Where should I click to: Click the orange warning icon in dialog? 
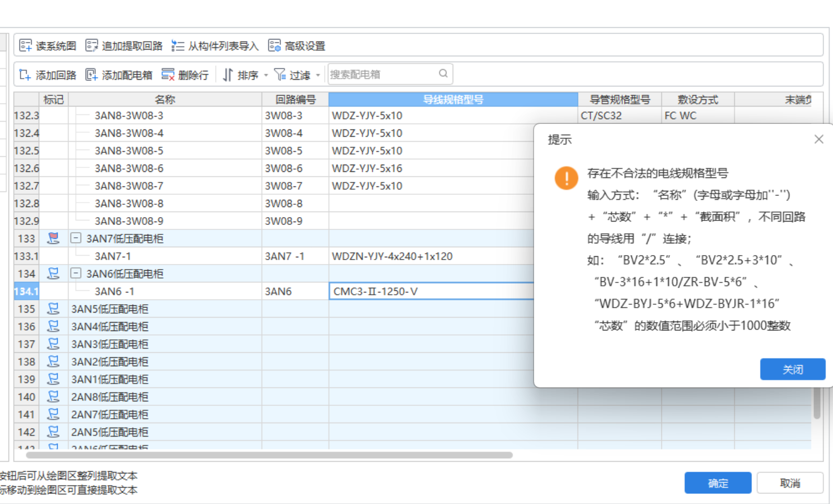click(566, 178)
